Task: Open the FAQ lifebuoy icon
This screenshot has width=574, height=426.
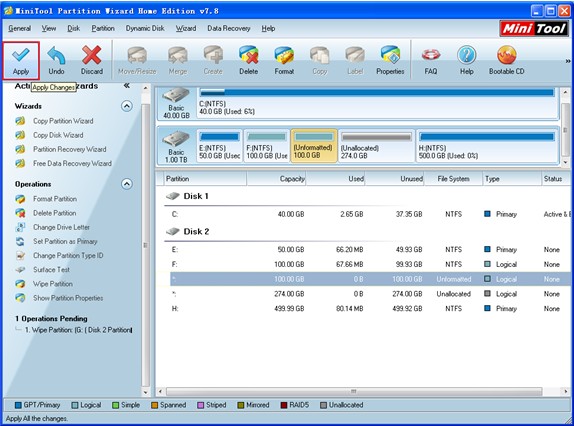Action: (x=431, y=60)
